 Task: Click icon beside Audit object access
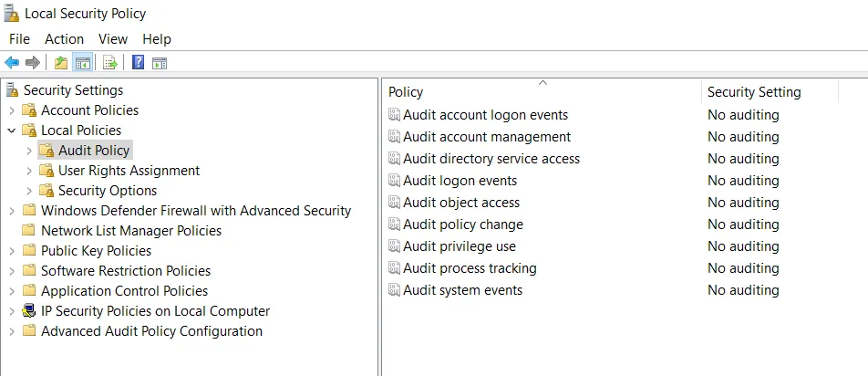(x=394, y=202)
